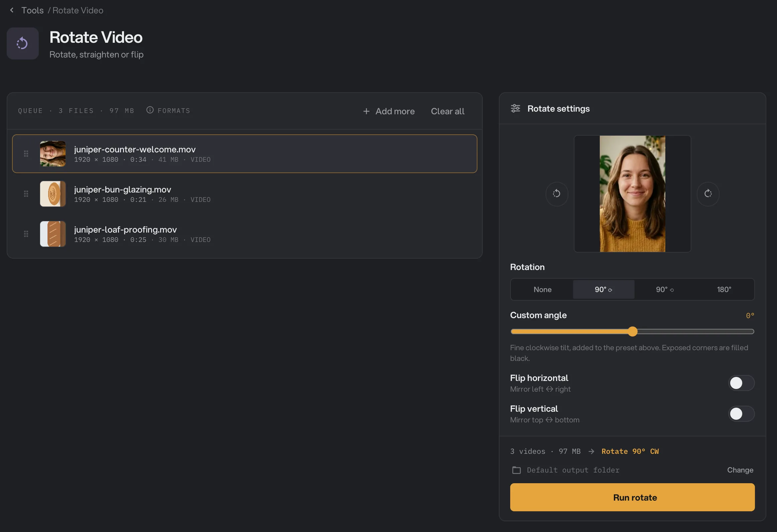
Task: Click Add more to queue files
Action: (x=388, y=111)
